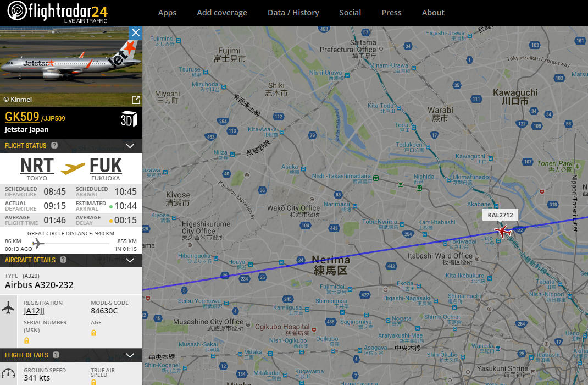Close the flight info panel
This screenshot has width=588, height=385.
click(x=135, y=32)
